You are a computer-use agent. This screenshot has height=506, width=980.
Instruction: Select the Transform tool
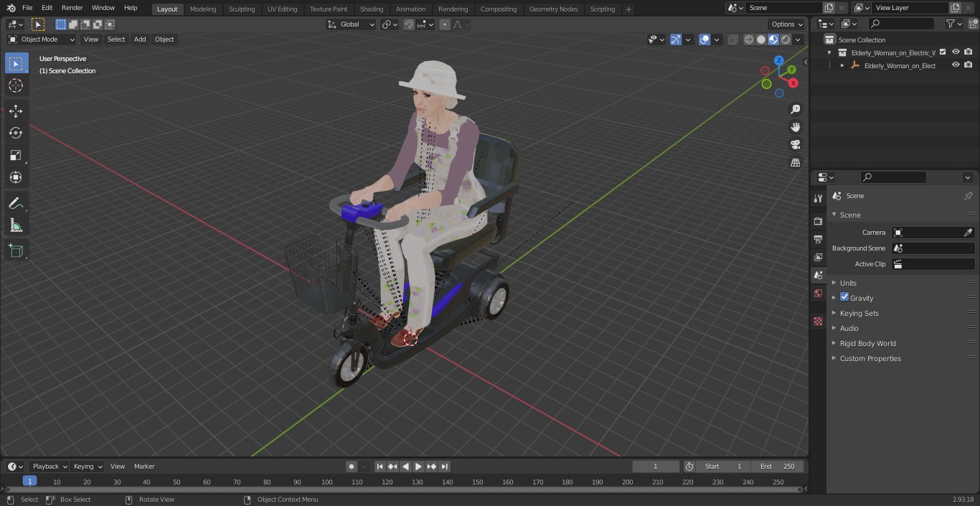[x=16, y=177]
